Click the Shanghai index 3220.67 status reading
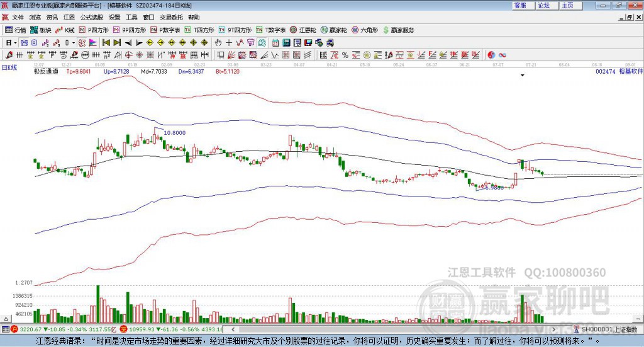Viewport: 644px width, 347px height. pyautogui.click(x=30, y=329)
